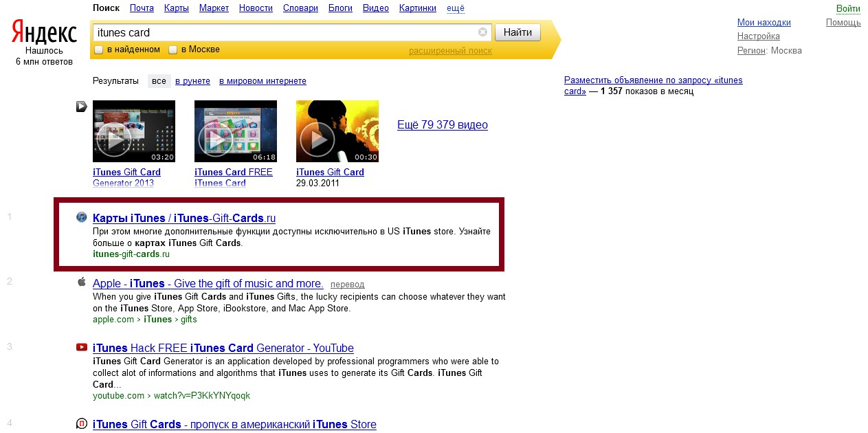Clear the search field with the X icon
This screenshot has height=433, width=868.
coord(482,32)
